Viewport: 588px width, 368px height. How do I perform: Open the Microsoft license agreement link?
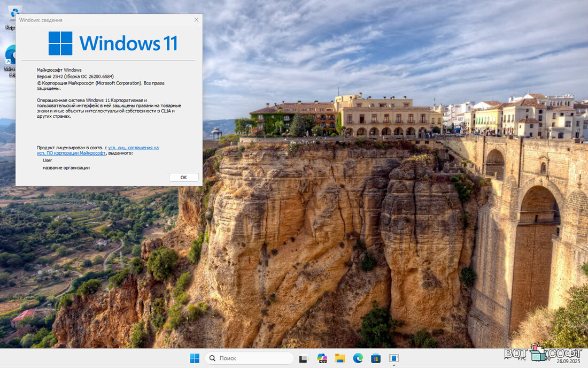point(133,148)
